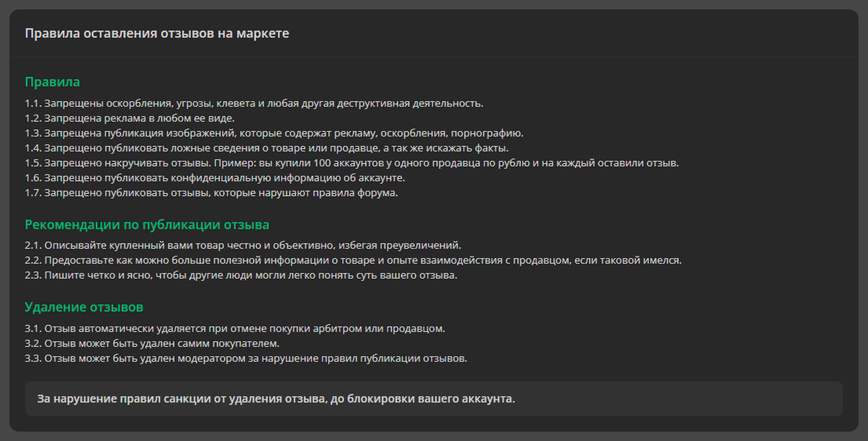The height and width of the screenshot is (441, 868).
Task: Click the title 'Правила оставления отзывов на маркете'
Action: 157,33
